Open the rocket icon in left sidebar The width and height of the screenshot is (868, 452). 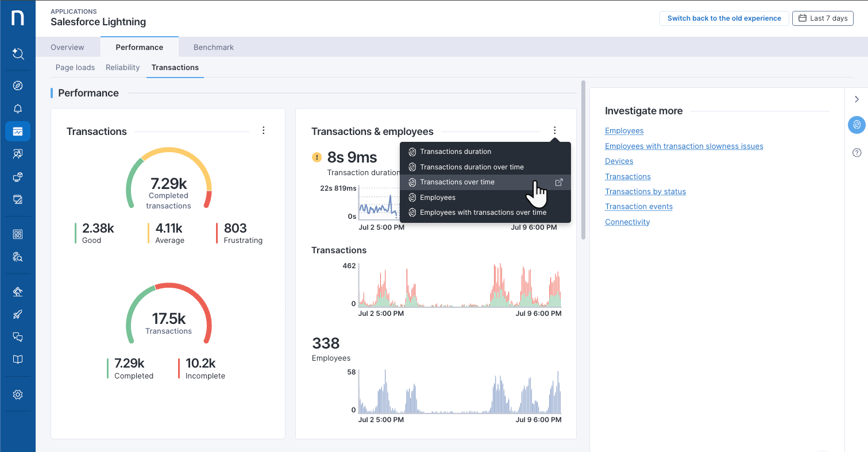tap(18, 314)
